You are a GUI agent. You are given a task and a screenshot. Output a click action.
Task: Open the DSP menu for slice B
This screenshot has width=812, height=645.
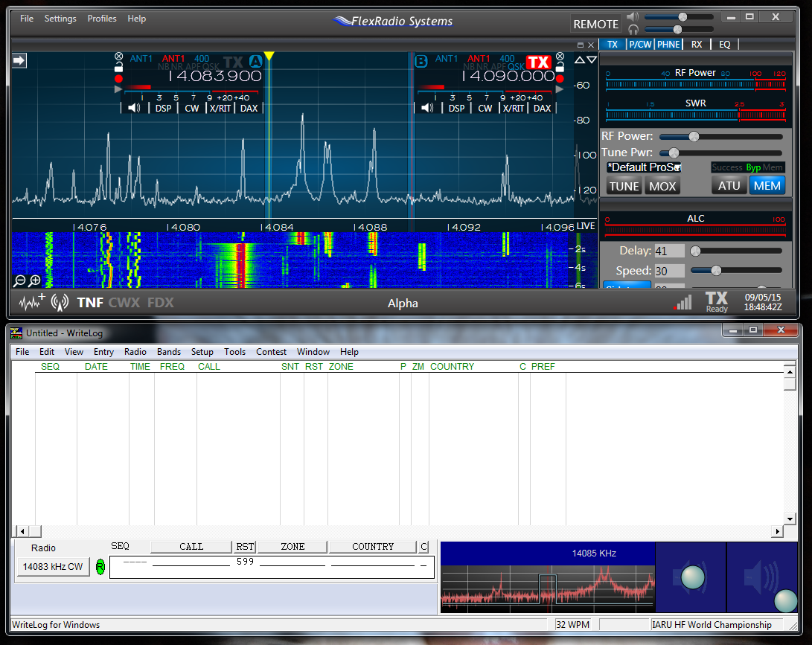point(456,108)
